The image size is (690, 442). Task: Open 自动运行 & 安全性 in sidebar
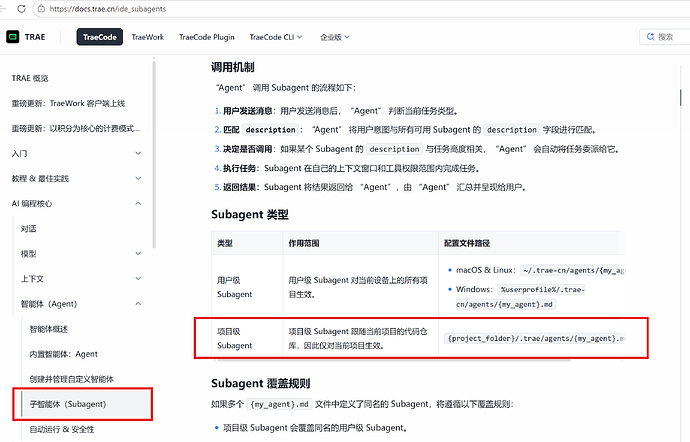(62, 429)
